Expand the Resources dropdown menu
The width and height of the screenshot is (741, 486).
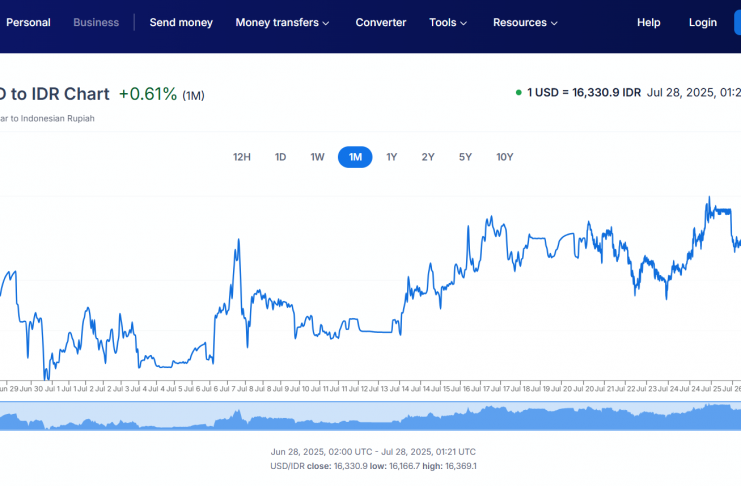point(526,22)
